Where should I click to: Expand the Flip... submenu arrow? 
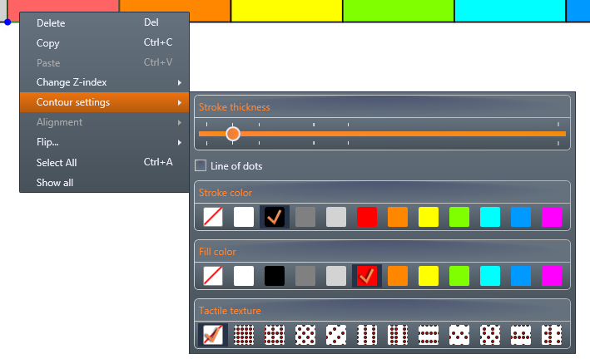(x=180, y=142)
